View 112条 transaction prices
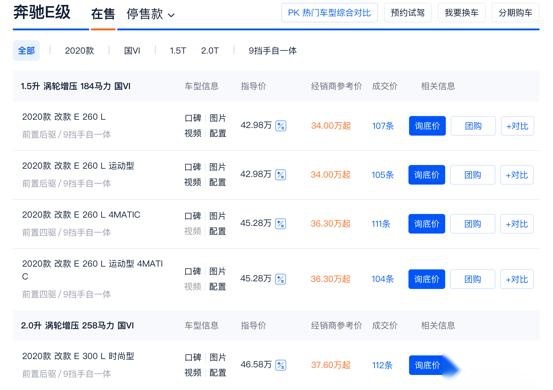Screen dimensions: 553x390 pyautogui.click(x=382, y=365)
